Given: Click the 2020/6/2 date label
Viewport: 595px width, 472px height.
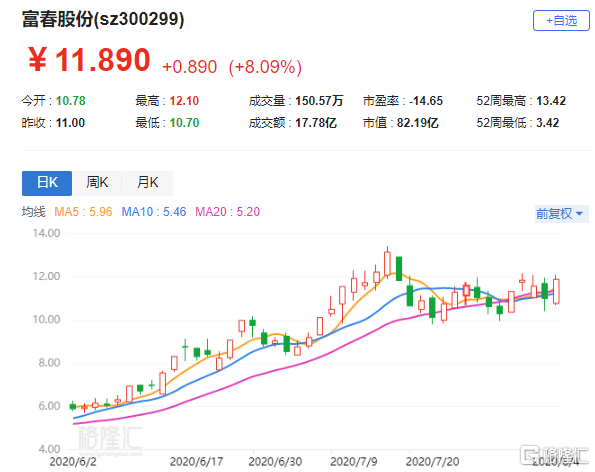Looking at the screenshot, I should point(73,462).
